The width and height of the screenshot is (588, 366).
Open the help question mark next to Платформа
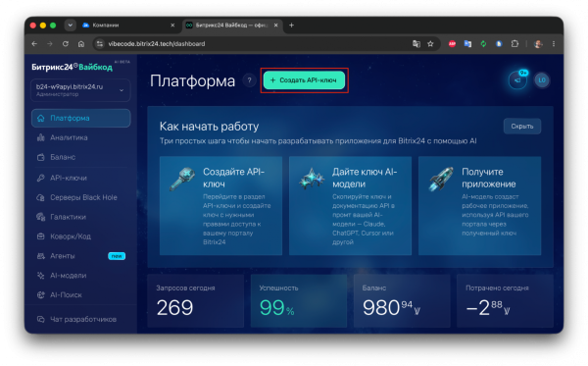point(249,80)
